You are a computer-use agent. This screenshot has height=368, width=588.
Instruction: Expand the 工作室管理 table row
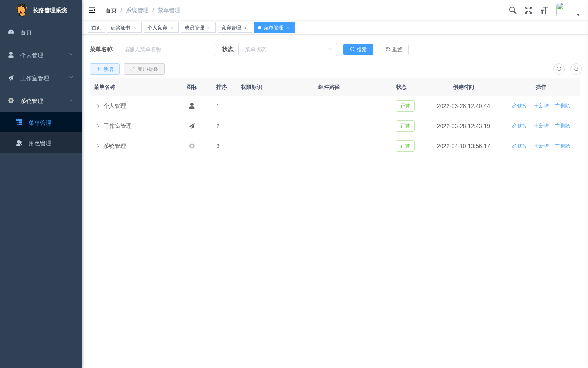[x=98, y=126]
